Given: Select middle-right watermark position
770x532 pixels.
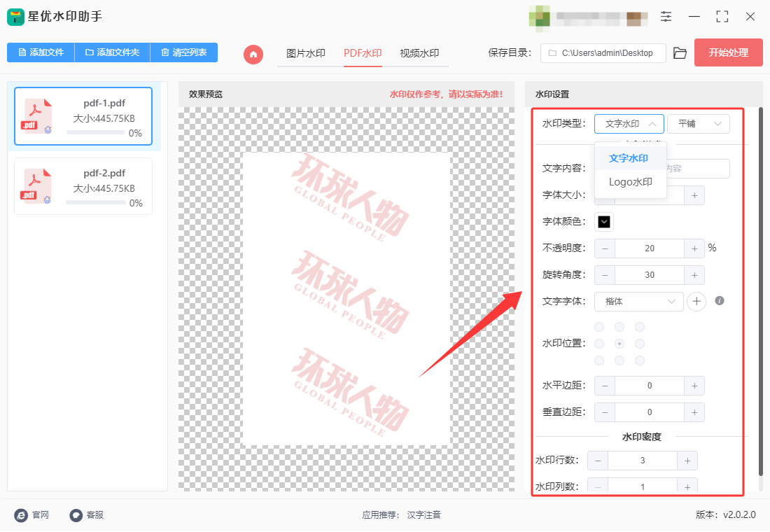Looking at the screenshot, I should tap(639, 344).
